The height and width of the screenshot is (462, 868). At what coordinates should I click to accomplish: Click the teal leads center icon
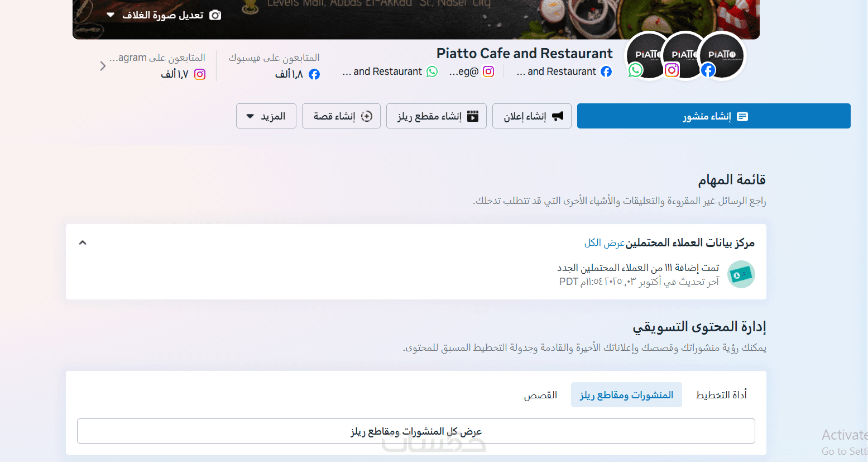742,274
